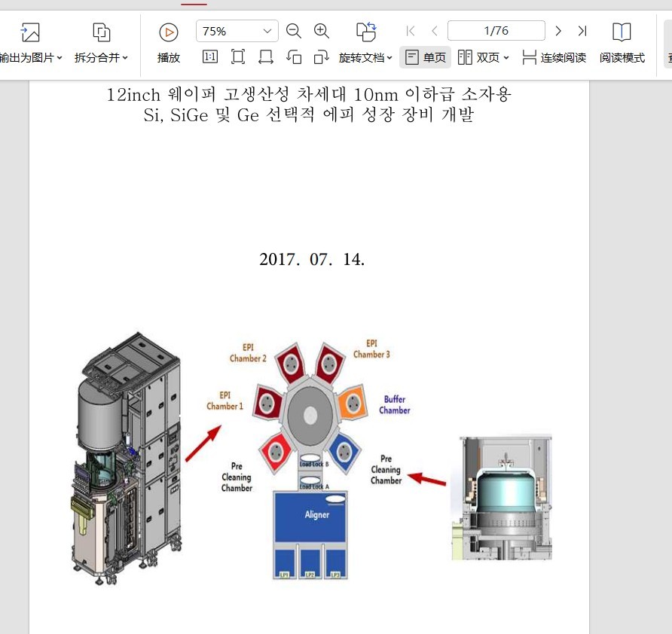Click the EPI Chamber 1 label
The width and height of the screenshot is (672, 634).
tap(225, 401)
